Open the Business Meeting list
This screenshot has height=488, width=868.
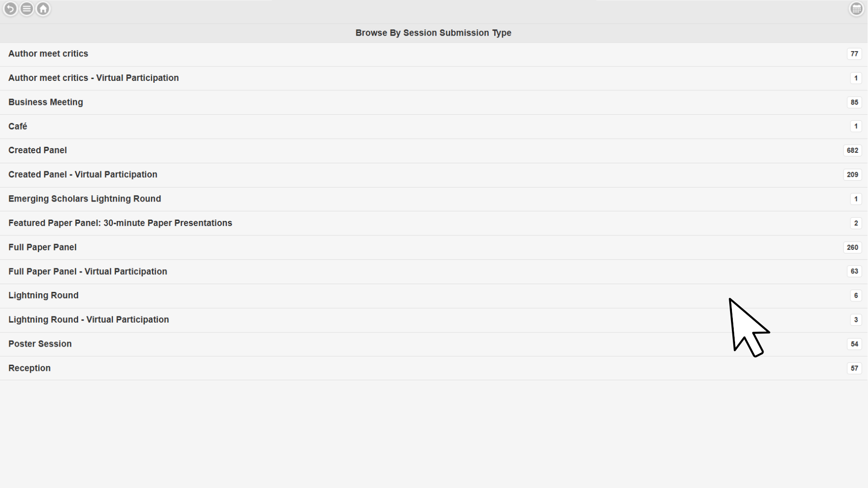pyautogui.click(x=46, y=102)
